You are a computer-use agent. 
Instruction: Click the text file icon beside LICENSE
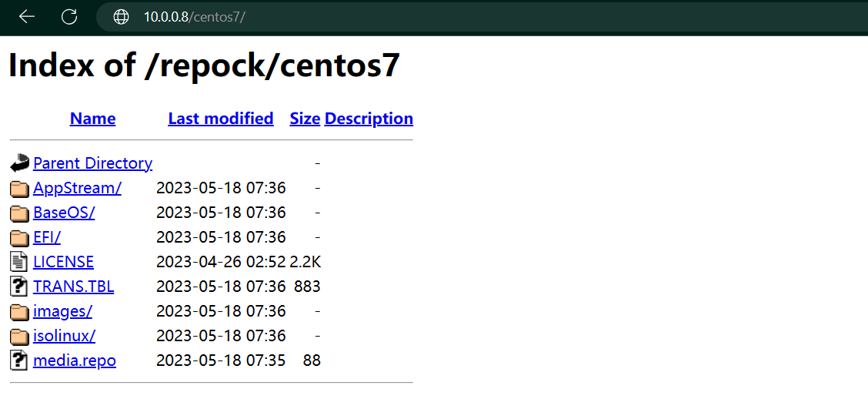[18, 262]
